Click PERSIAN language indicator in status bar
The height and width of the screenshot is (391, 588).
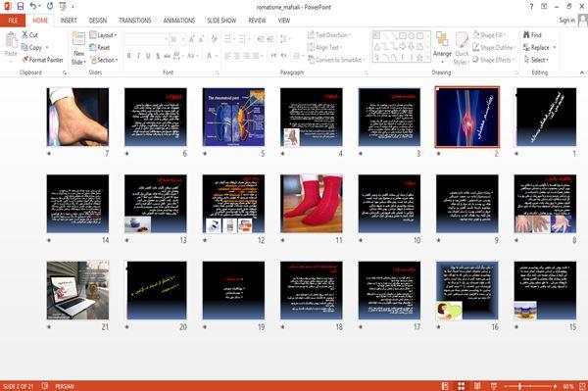[x=65, y=386]
